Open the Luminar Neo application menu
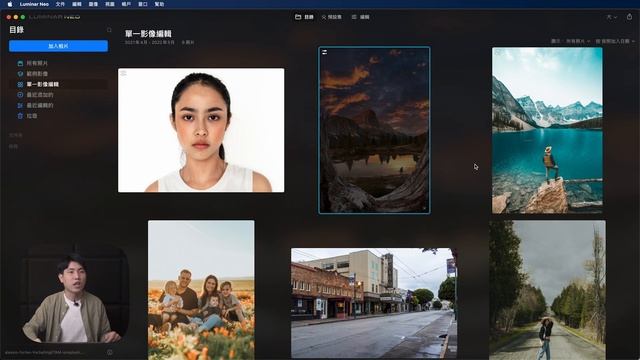Screen dimensions: 640x360 point(34,4)
